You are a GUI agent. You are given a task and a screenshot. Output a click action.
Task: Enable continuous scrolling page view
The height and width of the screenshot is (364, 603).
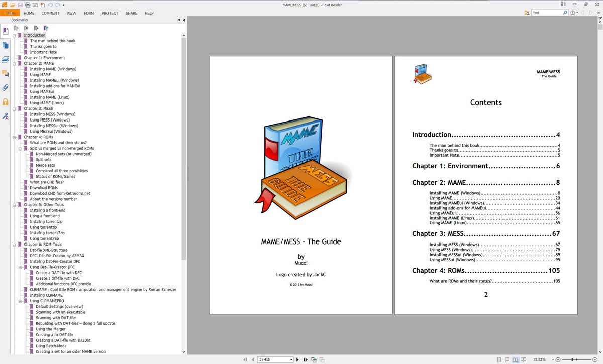[507, 359]
